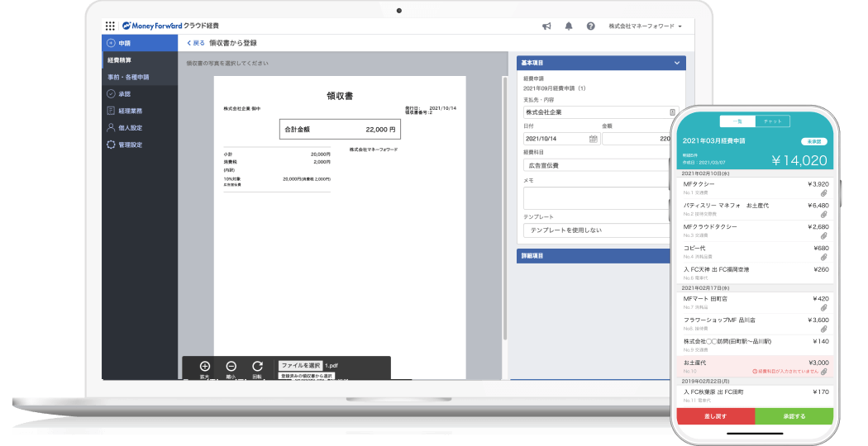Tap the green 承認する button
The width and height of the screenshot is (868, 446).
(794, 416)
